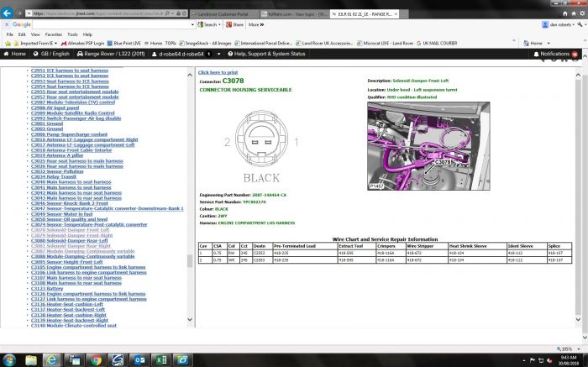Open GB / English language selector
This screenshot has height=367, width=588.
51,54
